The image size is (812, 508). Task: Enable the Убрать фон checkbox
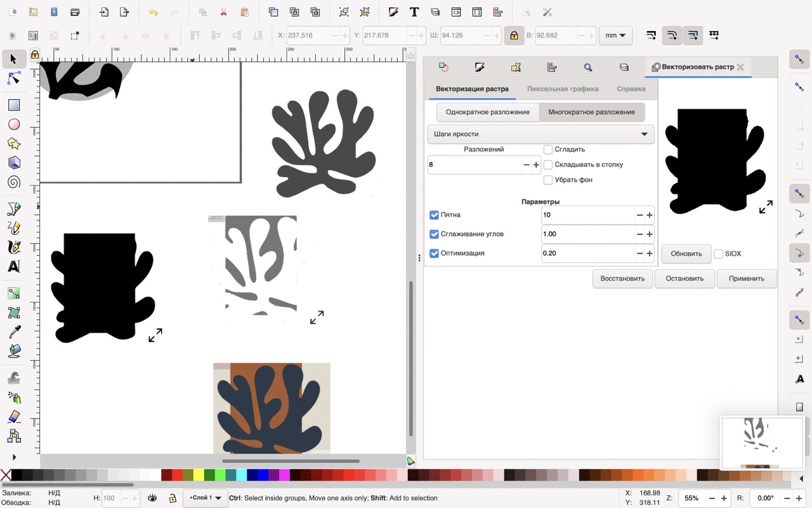(548, 180)
